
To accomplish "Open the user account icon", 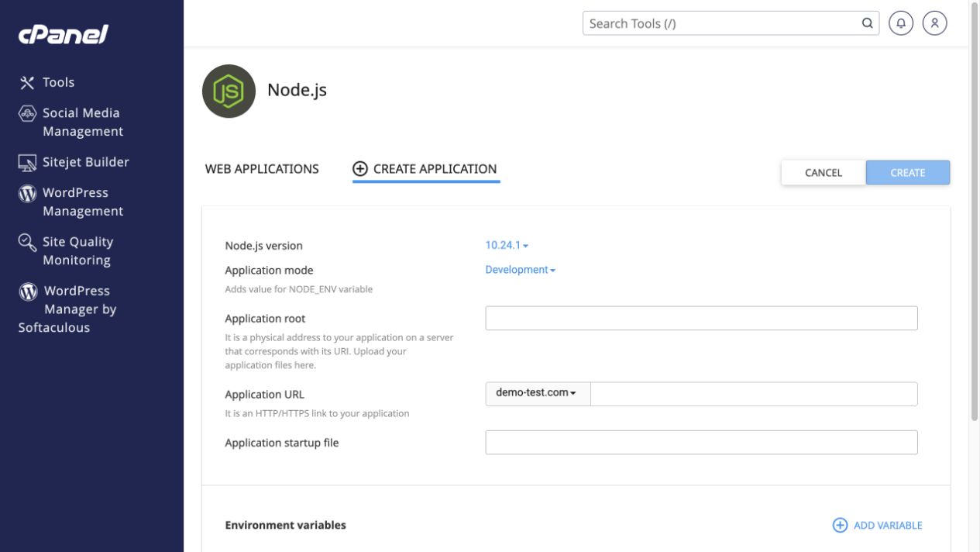I will (935, 23).
